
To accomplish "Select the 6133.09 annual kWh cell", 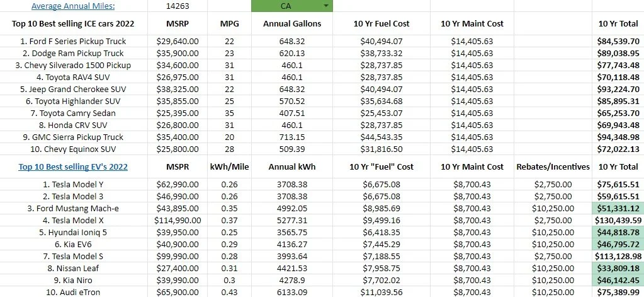I will tap(292, 293).
